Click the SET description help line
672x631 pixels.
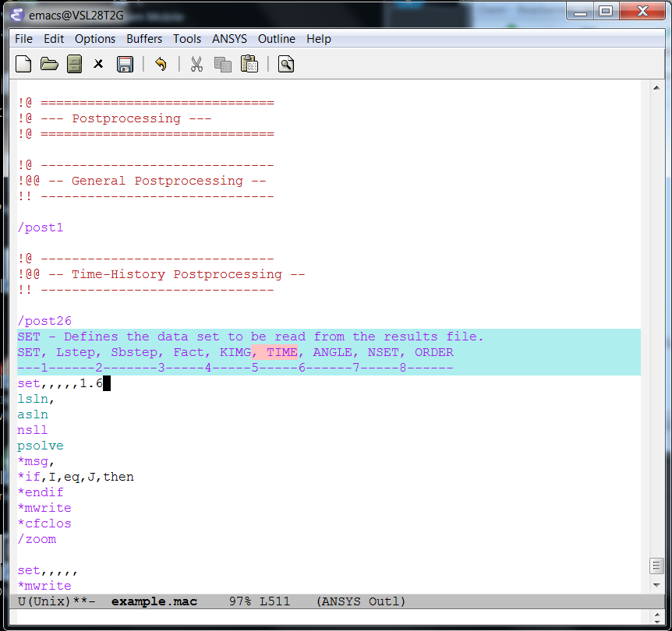(251, 337)
